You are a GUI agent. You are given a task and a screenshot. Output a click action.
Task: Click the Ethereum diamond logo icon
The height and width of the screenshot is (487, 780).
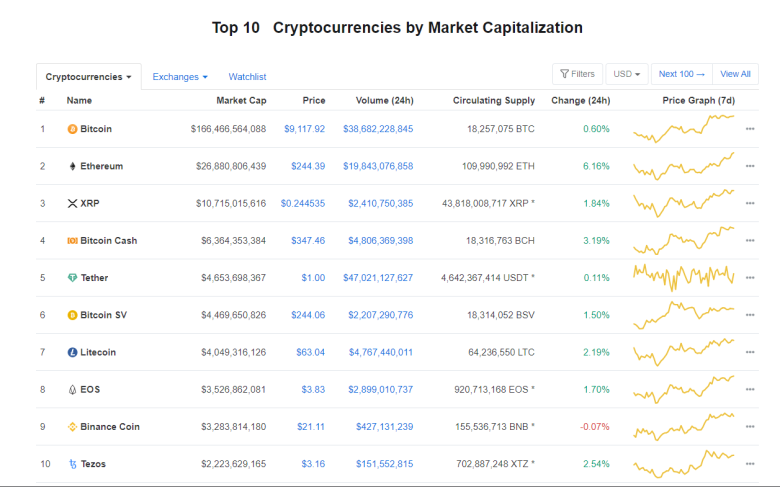click(72, 166)
